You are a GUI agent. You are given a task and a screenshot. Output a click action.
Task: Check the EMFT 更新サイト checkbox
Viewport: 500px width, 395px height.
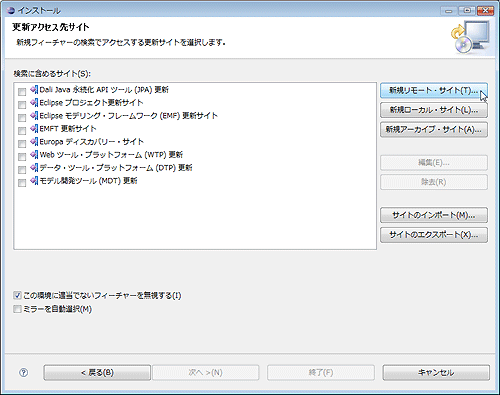[x=22, y=131]
